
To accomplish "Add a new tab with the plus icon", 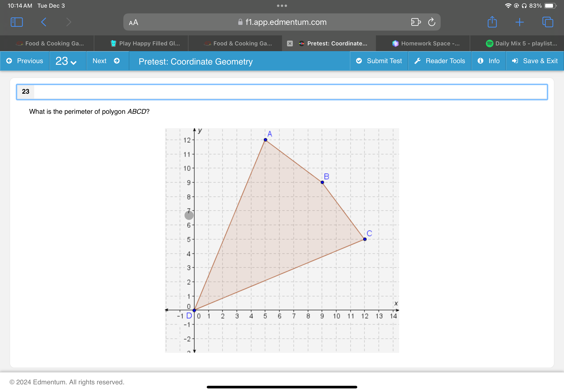I will 520,22.
